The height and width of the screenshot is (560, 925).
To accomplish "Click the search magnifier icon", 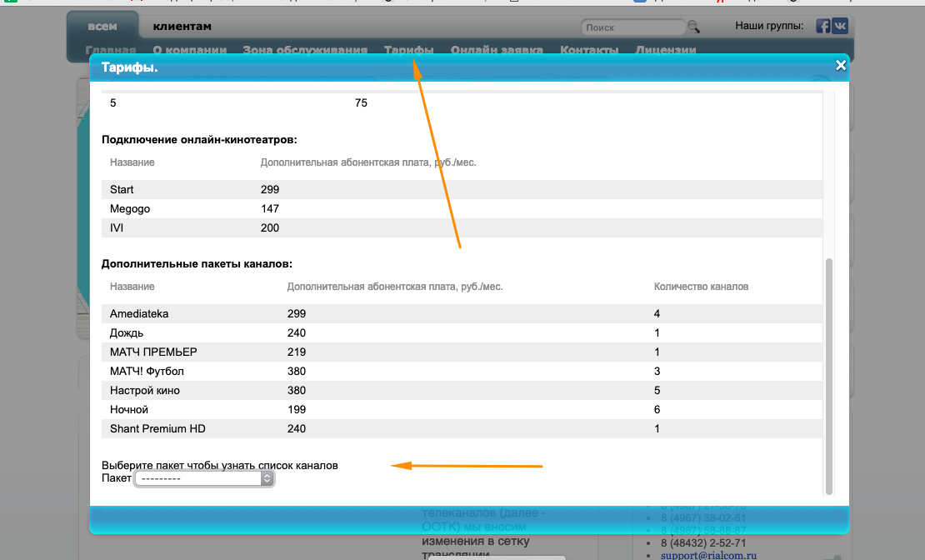I will [x=693, y=27].
